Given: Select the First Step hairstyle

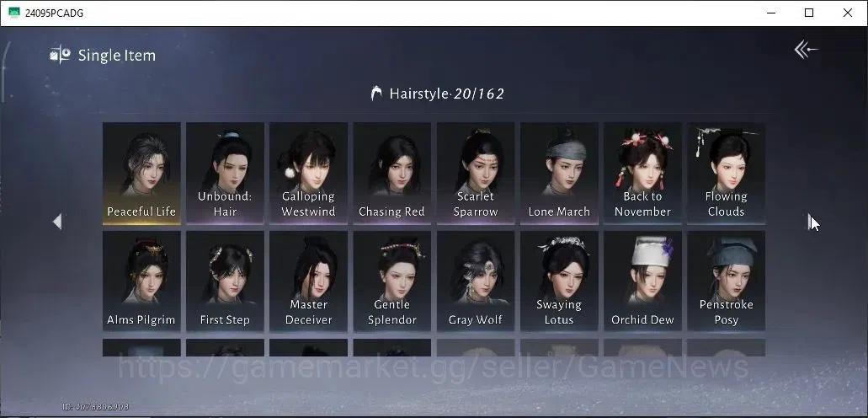Looking at the screenshot, I should click(x=226, y=281).
